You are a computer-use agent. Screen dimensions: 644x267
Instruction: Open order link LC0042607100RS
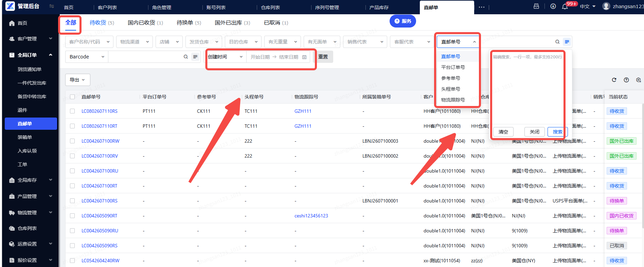[100, 201]
